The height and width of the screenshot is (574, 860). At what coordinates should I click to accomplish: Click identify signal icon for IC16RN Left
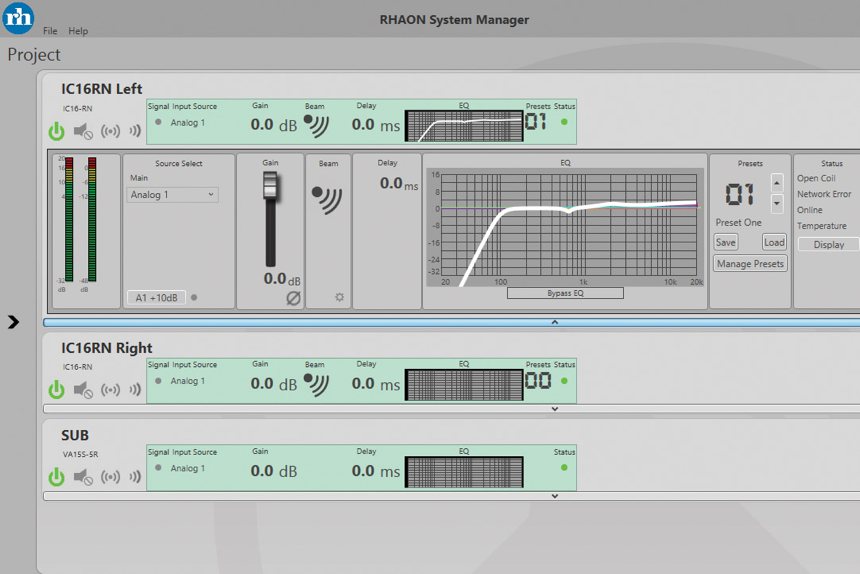point(110,131)
